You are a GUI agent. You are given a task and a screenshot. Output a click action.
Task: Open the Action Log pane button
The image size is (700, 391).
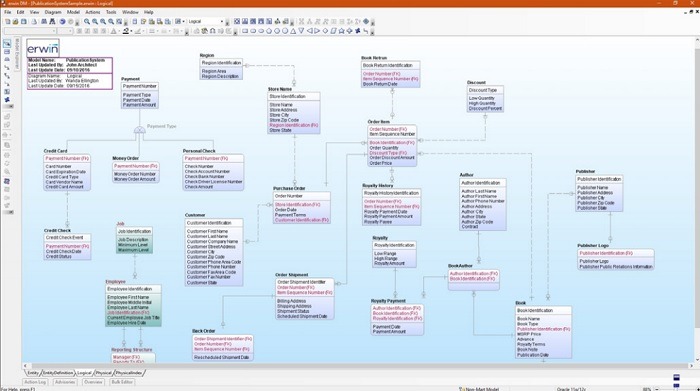[x=35, y=382]
